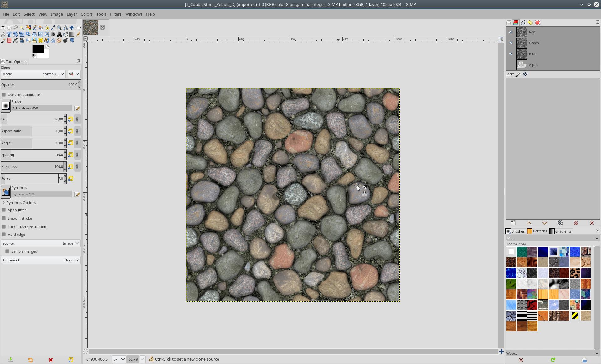Enable Lock brush size to zoom
The width and height of the screenshot is (601, 364).
tap(4, 227)
